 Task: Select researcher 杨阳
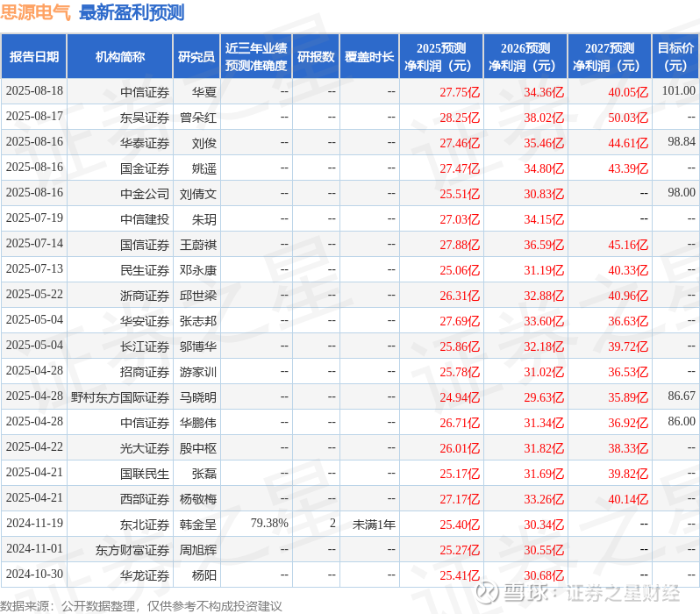click(204, 575)
